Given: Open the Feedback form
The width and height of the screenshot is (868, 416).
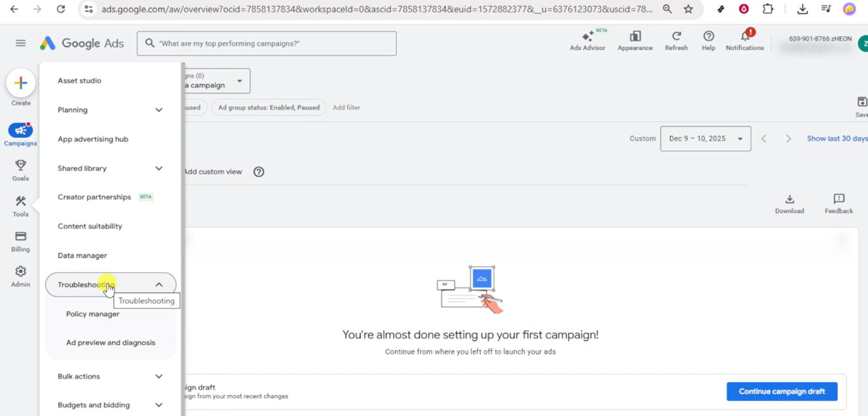Looking at the screenshot, I should [839, 204].
